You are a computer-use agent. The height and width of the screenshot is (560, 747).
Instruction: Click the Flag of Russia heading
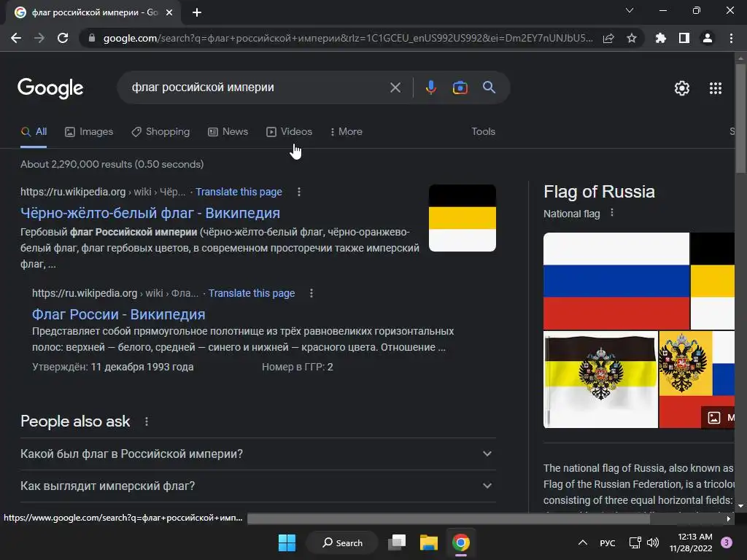pos(599,192)
